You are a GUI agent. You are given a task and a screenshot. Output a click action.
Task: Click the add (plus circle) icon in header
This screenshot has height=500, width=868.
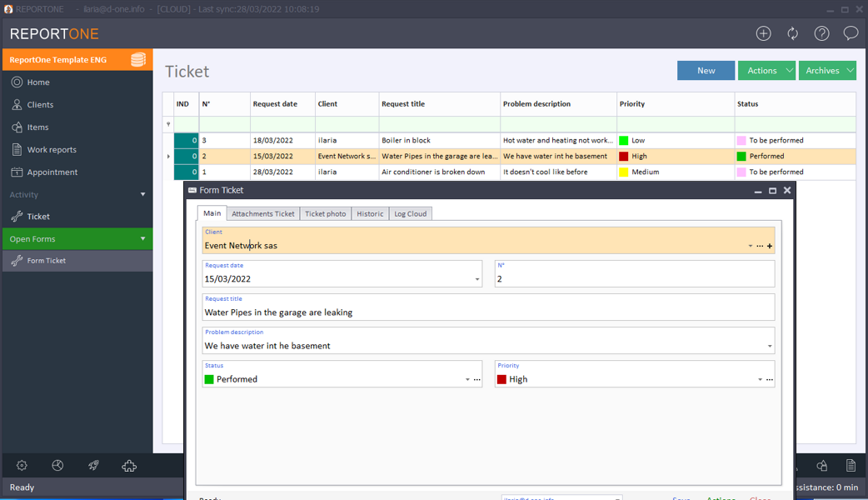pyautogui.click(x=763, y=33)
